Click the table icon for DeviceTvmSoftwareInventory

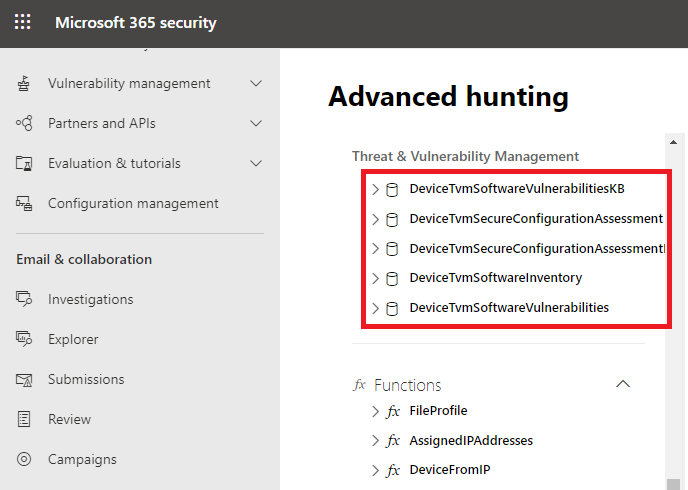(392, 279)
